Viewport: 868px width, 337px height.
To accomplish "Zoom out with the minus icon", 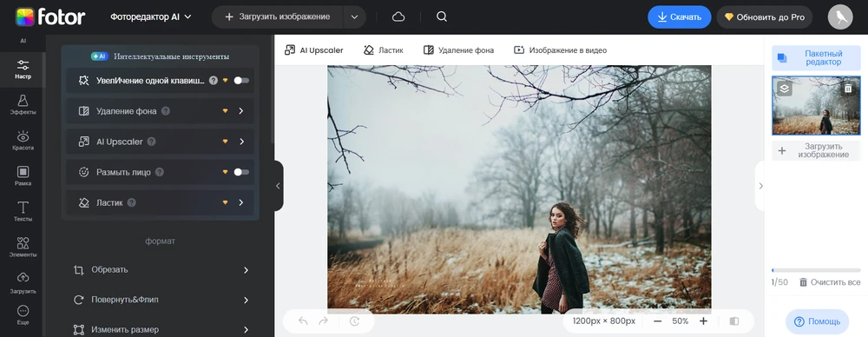I will coord(657,320).
